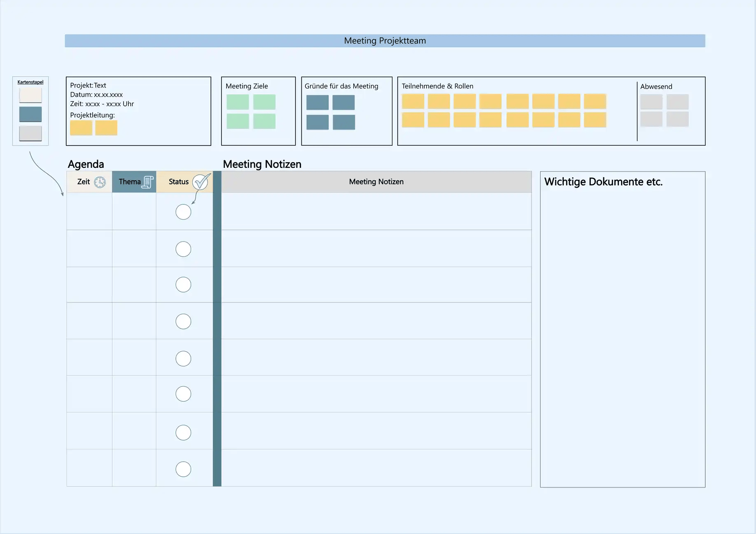The height and width of the screenshot is (534, 756).
Task: Click the Thema column header
Action: 130,182
